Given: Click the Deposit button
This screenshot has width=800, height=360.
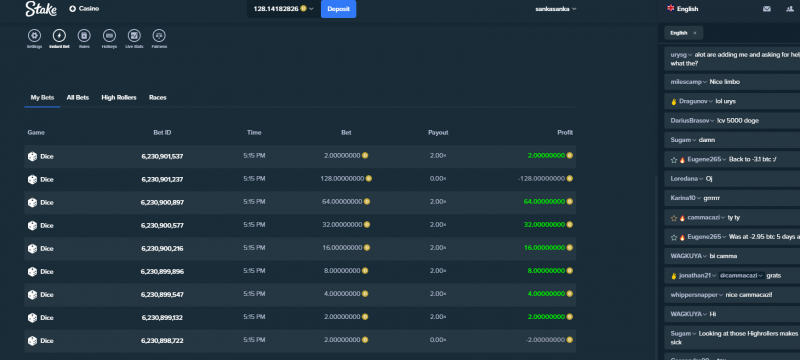Looking at the screenshot, I should (x=338, y=9).
